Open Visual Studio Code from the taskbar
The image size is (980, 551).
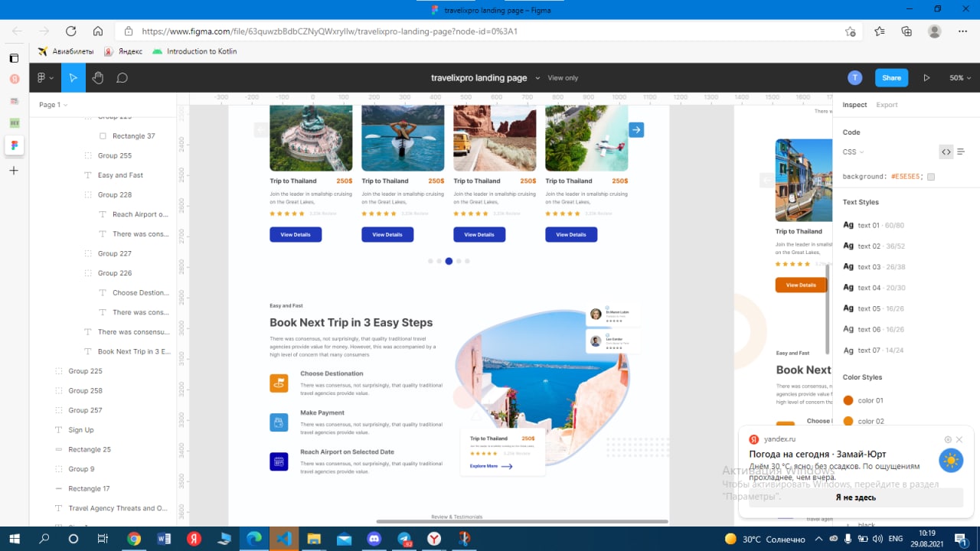tap(283, 539)
